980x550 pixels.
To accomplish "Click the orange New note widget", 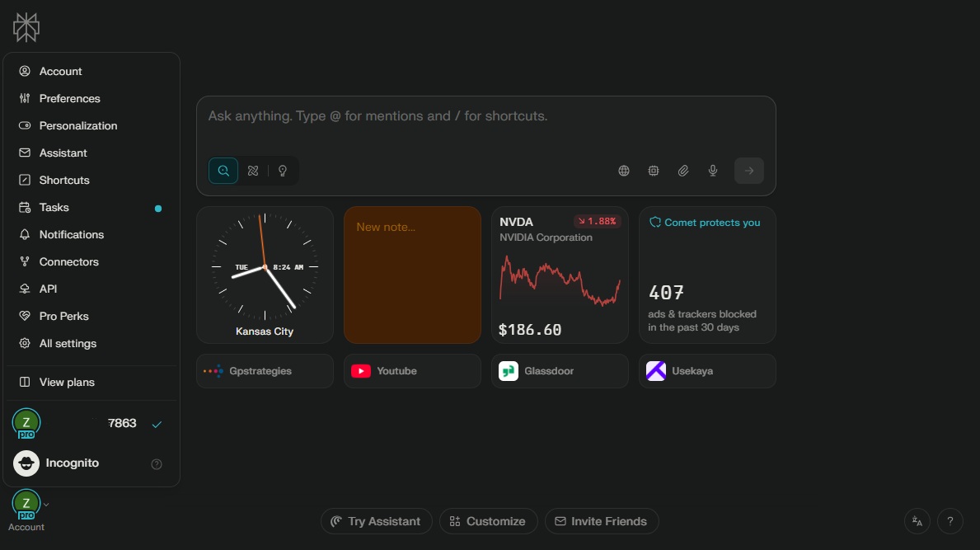I will pos(412,275).
